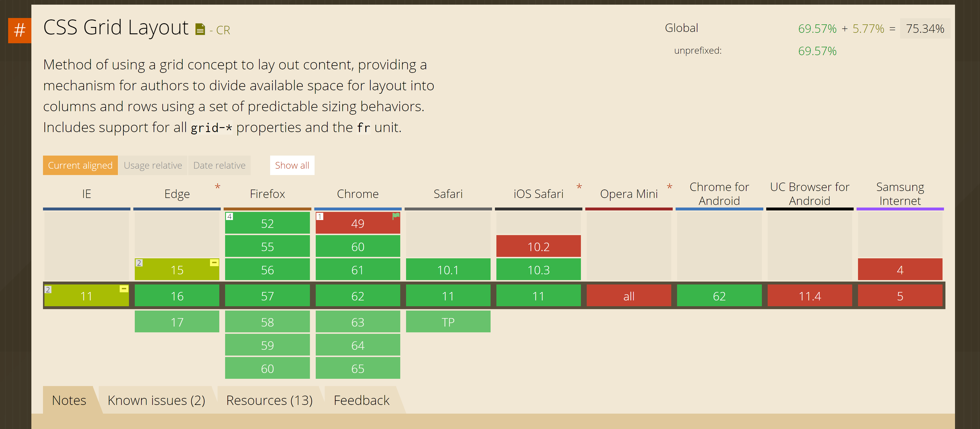Click the orange hash permalink icon
980x429 pixels.
[x=19, y=30]
